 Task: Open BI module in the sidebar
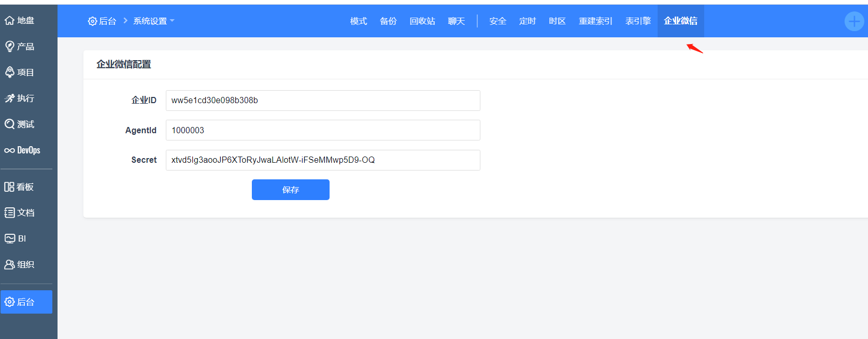(x=16, y=239)
